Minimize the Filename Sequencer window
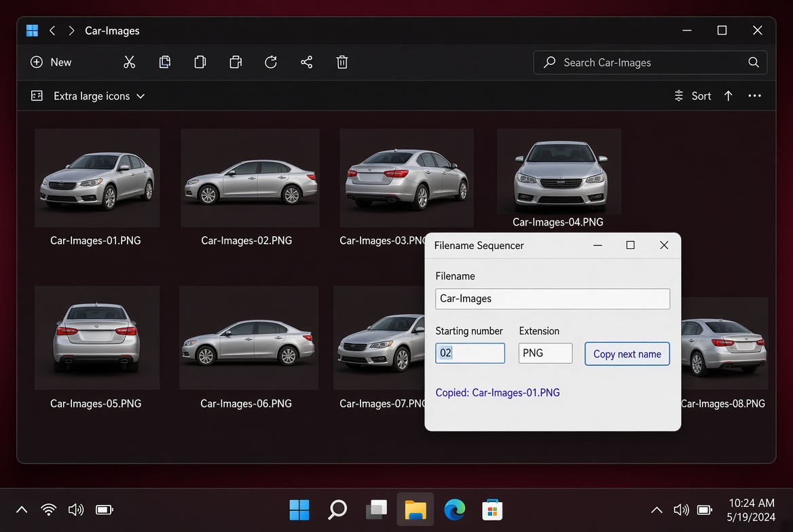The image size is (793, 532). [597, 245]
